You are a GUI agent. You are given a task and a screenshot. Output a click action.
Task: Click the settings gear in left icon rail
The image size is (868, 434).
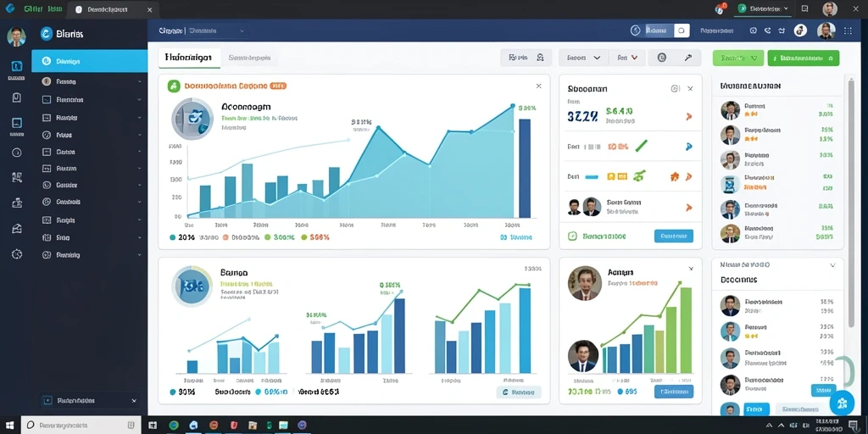[17, 254]
